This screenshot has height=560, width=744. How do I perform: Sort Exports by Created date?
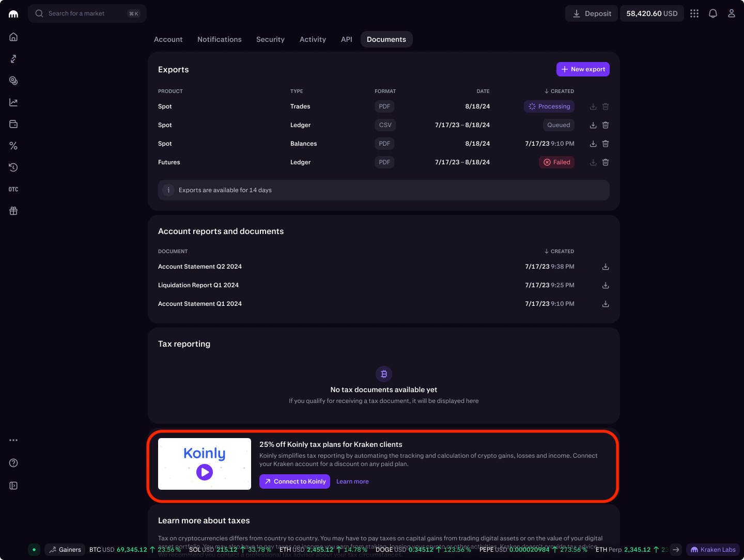click(x=559, y=91)
